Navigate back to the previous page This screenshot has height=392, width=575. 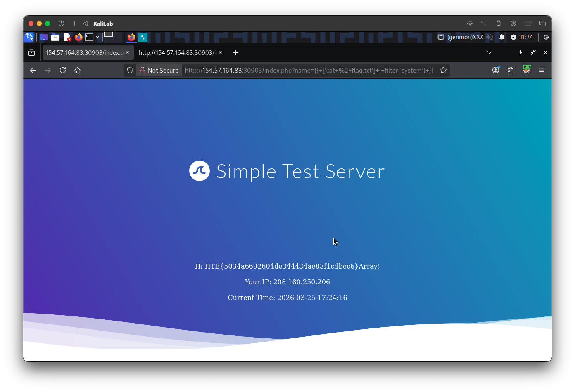33,70
